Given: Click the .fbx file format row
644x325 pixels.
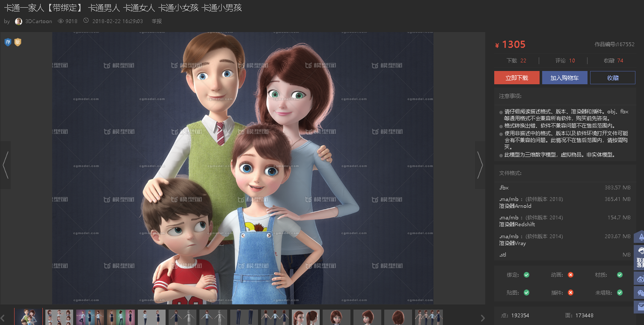Looking at the screenshot, I should pyautogui.click(x=565, y=188).
